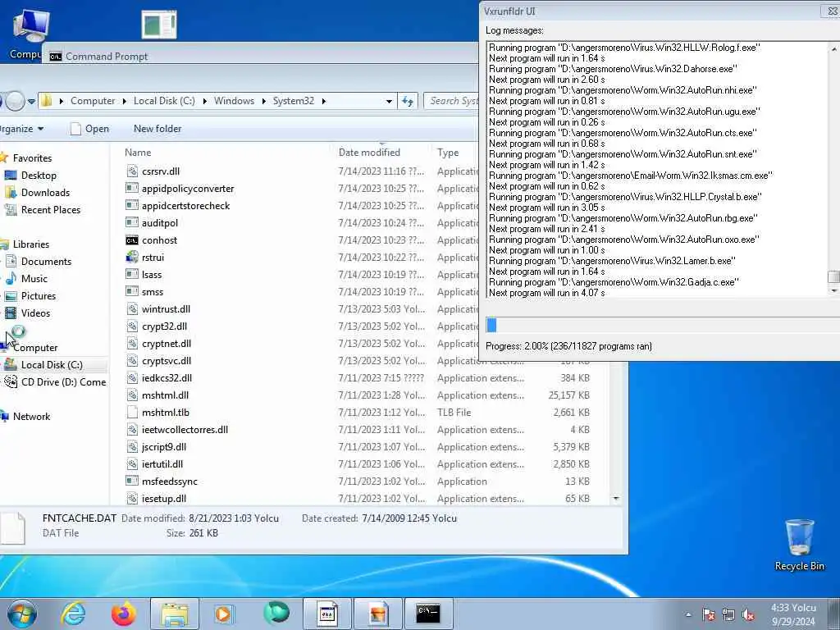Launch Firefox from taskbar

(x=124, y=614)
